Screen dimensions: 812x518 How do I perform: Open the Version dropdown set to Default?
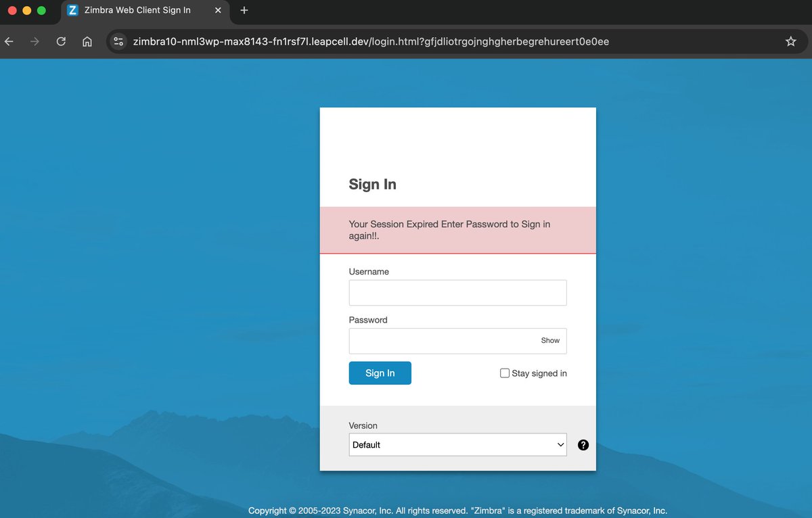coord(457,445)
